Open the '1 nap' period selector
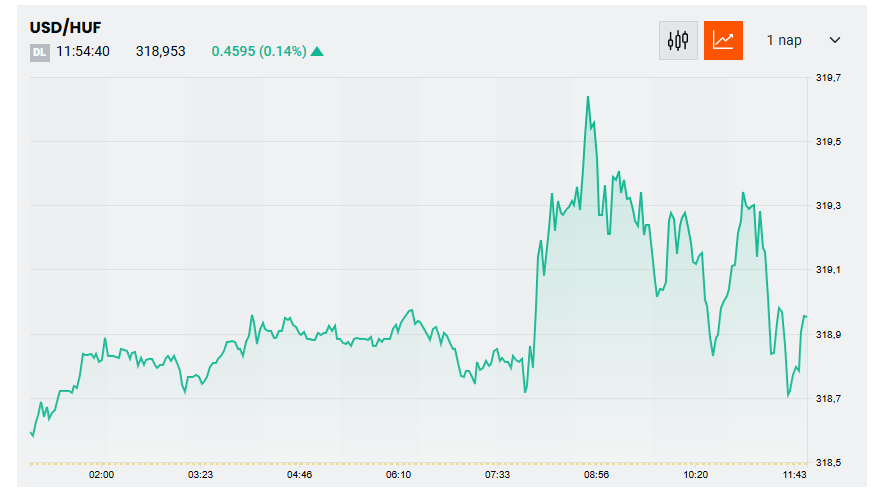Screen dimensions: 887x491 784,41
